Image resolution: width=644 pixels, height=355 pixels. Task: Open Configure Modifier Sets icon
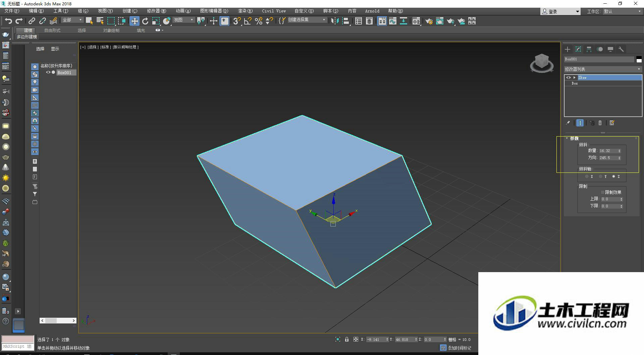tap(612, 123)
